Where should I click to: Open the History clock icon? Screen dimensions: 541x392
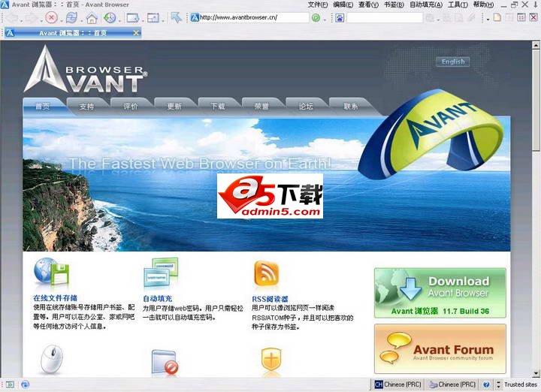coord(110,17)
